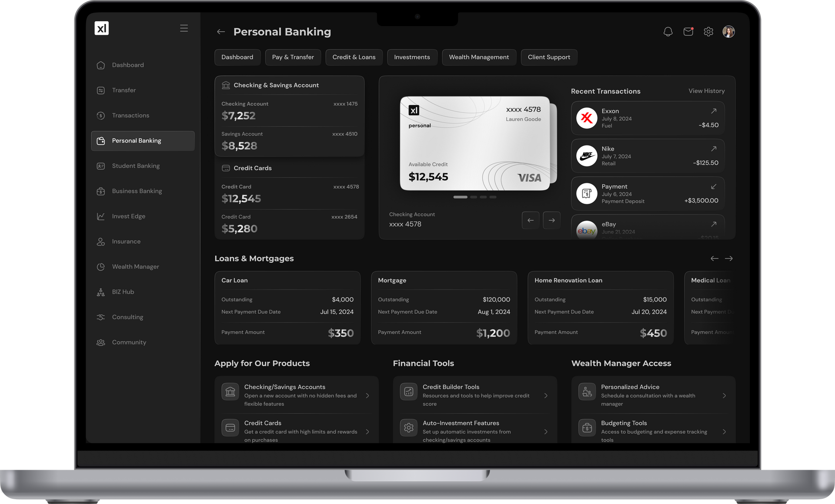Open the Credit & Loans tab
835x504 pixels.
[354, 57]
